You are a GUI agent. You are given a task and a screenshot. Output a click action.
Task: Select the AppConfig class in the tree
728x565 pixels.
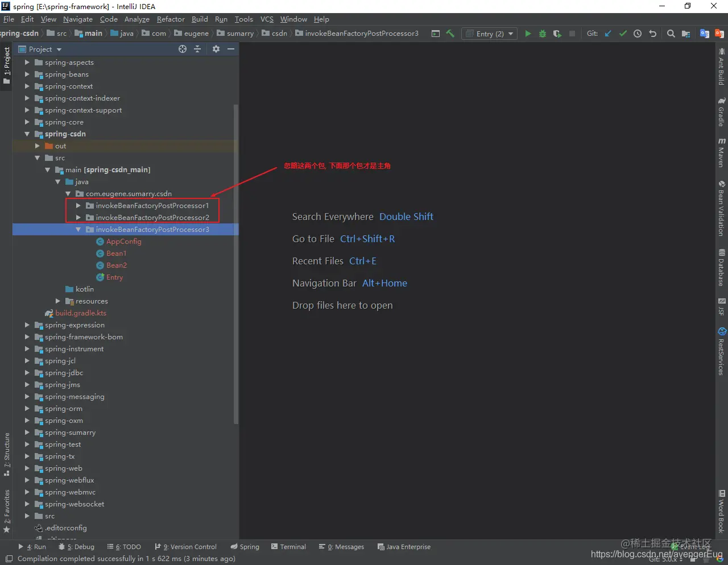click(x=123, y=242)
